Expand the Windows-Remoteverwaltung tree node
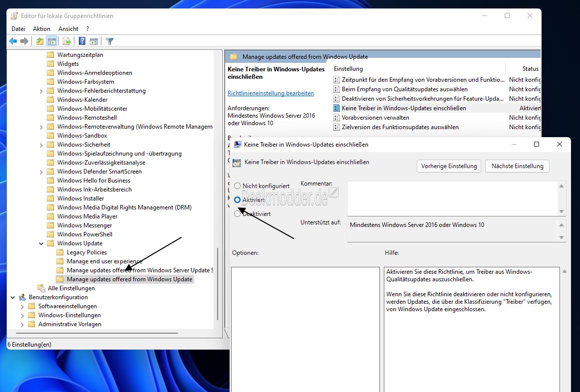 (x=41, y=127)
